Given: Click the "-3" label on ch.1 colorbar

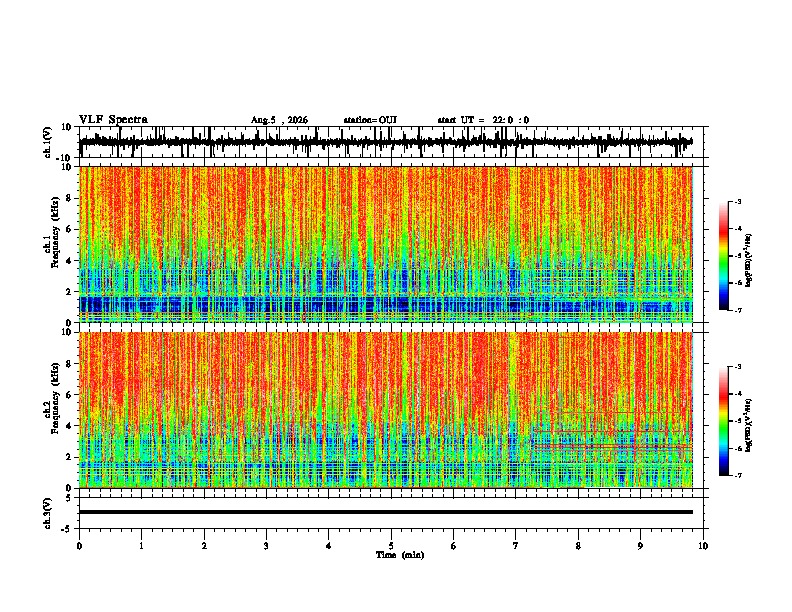Looking at the screenshot, I should tap(738, 201).
